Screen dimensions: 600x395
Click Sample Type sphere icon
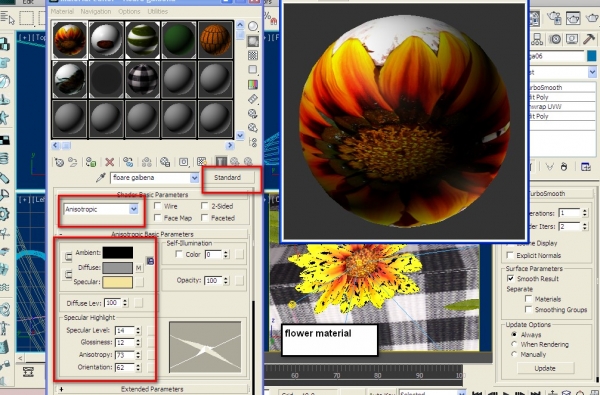(x=253, y=26)
